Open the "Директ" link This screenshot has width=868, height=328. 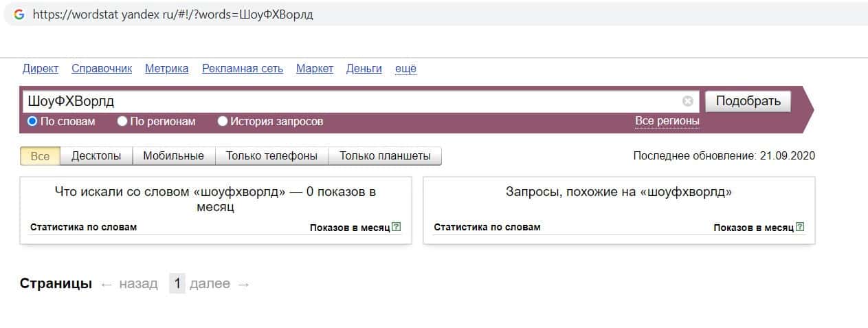[41, 69]
